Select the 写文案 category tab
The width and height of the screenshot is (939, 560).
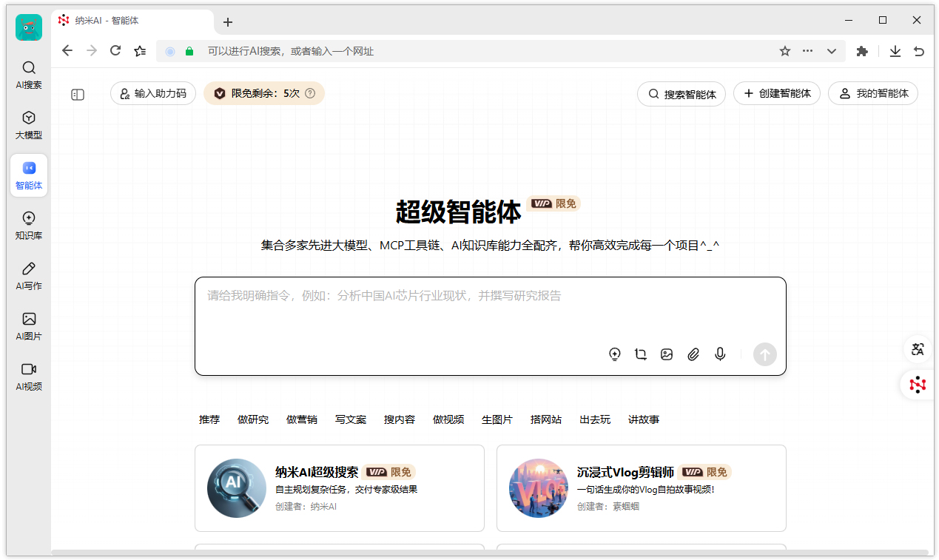[x=351, y=419]
